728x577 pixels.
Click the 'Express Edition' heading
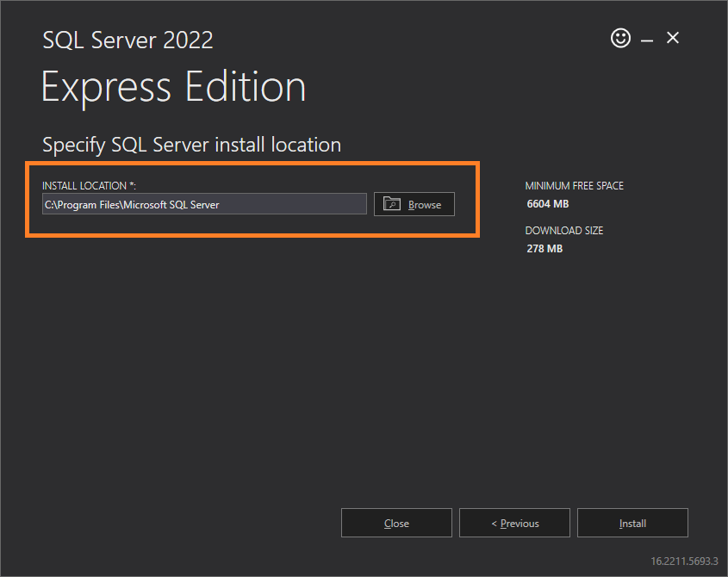173,87
